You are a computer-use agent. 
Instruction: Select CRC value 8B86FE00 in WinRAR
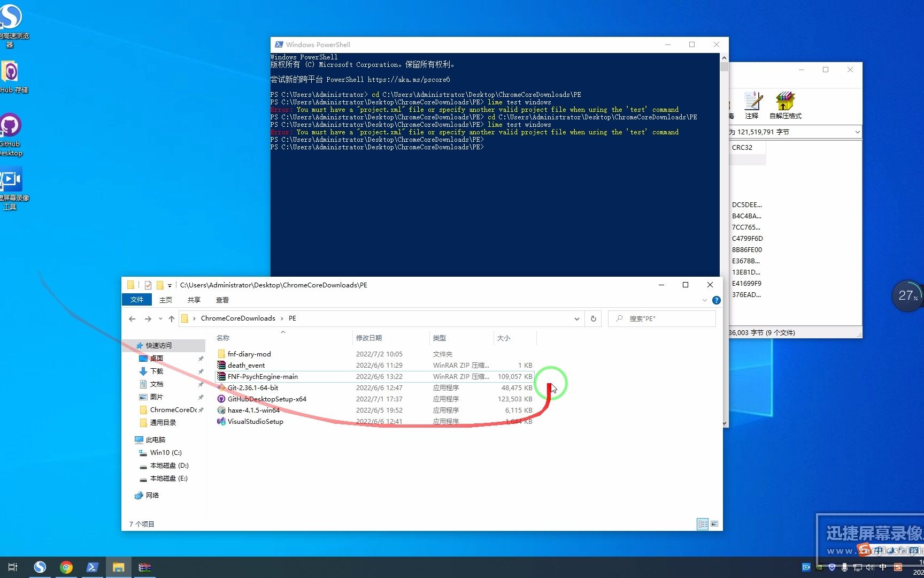pos(747,250)
